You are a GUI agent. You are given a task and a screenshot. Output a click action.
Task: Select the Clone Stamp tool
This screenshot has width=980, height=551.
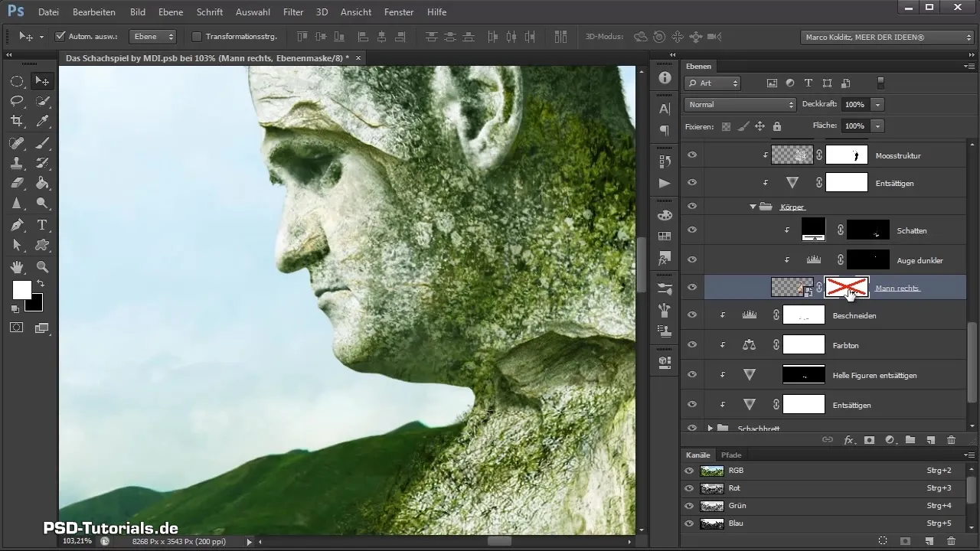point(17,163)
